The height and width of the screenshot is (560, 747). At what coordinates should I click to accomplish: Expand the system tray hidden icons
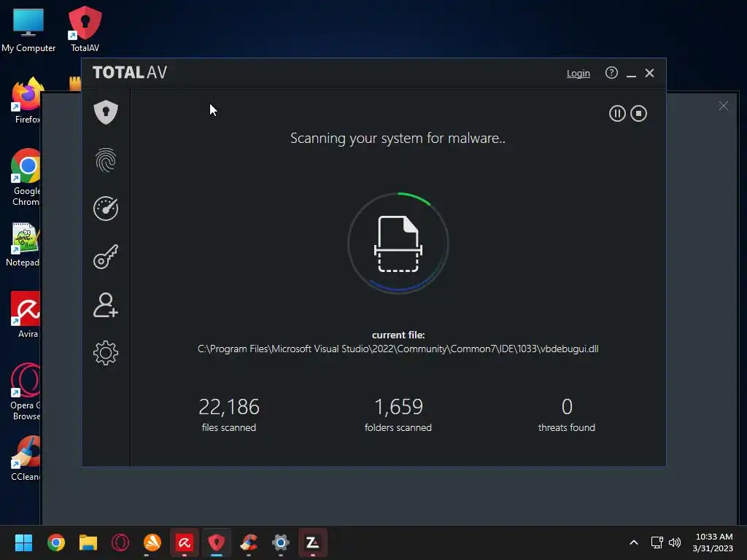[x=634, y=542]
